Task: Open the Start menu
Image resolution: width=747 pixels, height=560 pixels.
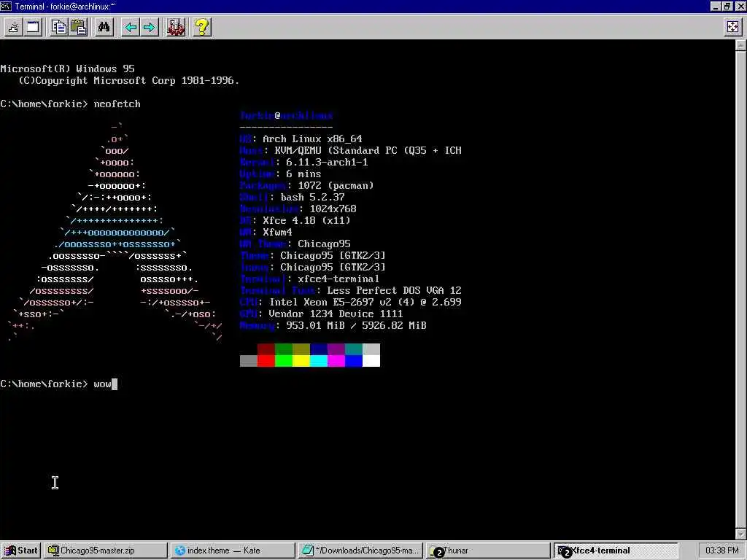Action: (x=21, y=551)
